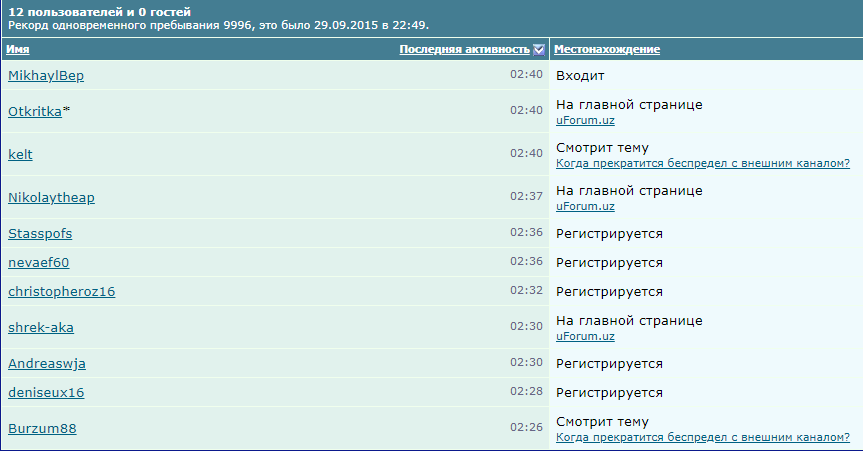Image resolution: width=863 pixels, height=453 pixels.
Task: Open the MikhaylBep user profile
Action: pos(46,75)
